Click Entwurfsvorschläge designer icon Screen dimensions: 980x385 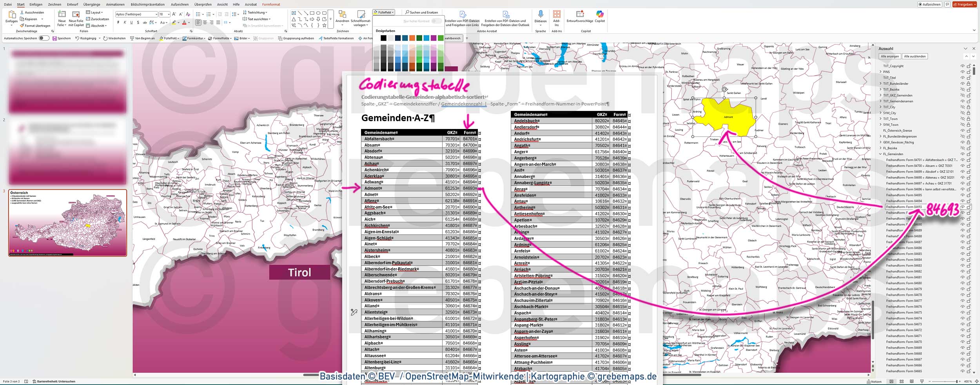579,15
